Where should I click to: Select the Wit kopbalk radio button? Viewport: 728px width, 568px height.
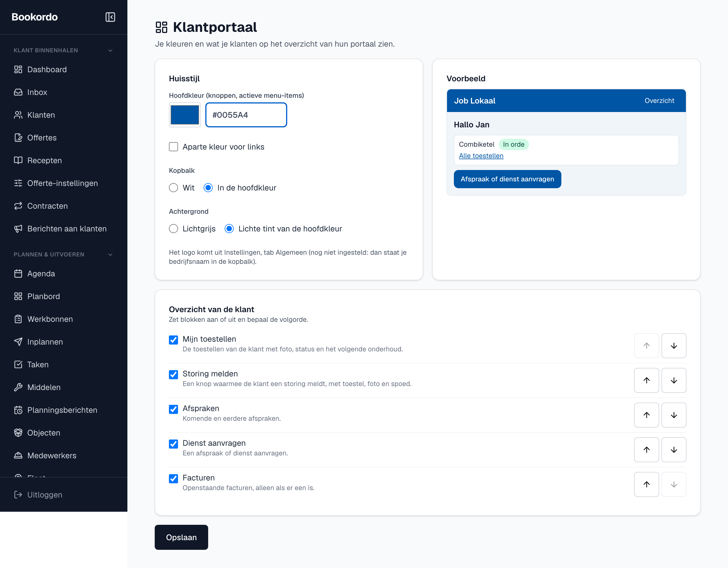(173, 188)
